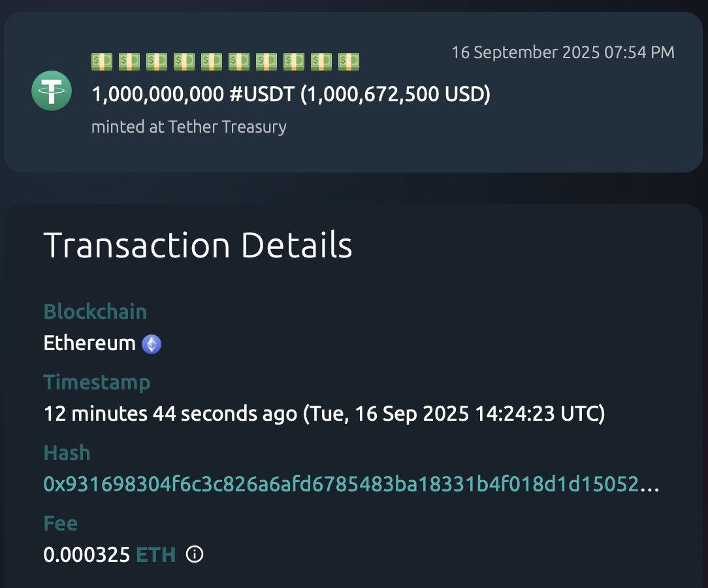Viewport: 708px width, 588px height.
Task: Click the green Tether logo icon
Action: point(52,91)
